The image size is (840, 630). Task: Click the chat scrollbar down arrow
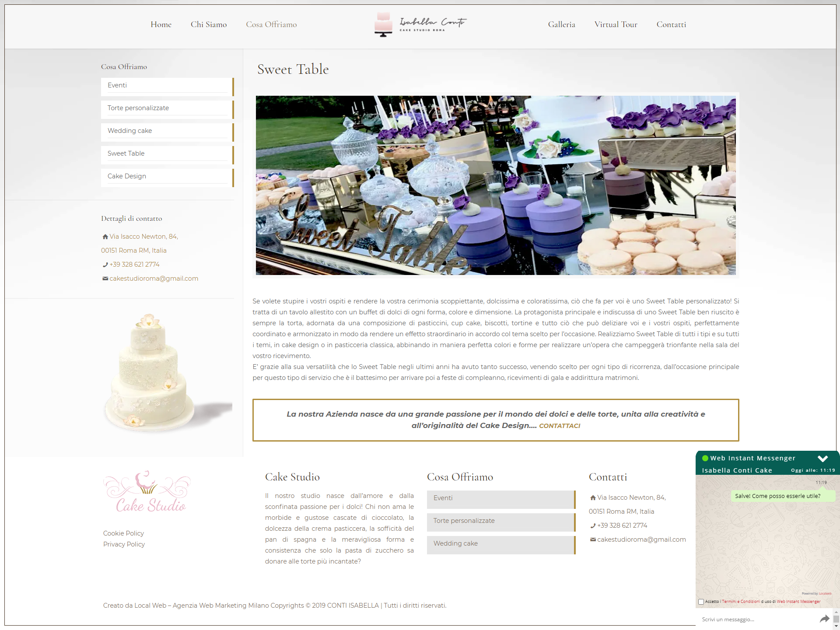click(836, 625)
